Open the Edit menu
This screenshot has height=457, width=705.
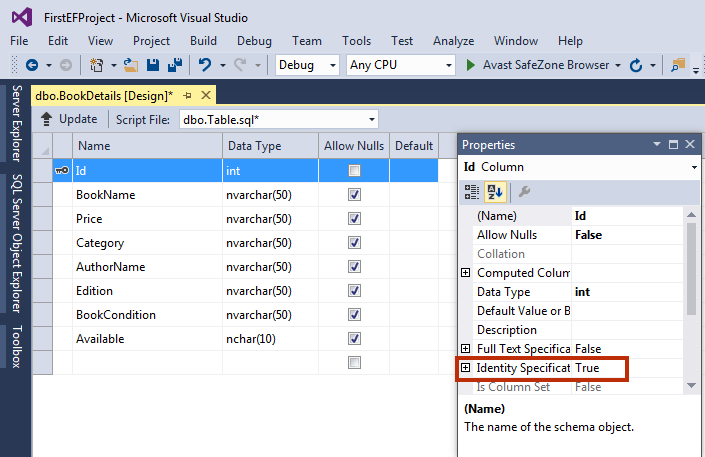tap(58, 41)
